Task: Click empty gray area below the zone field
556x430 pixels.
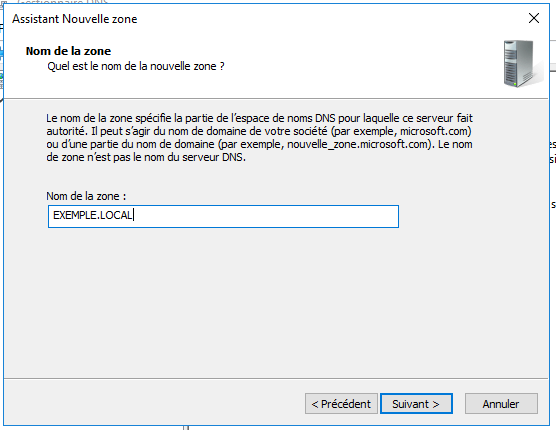Action: click(276, 301)
